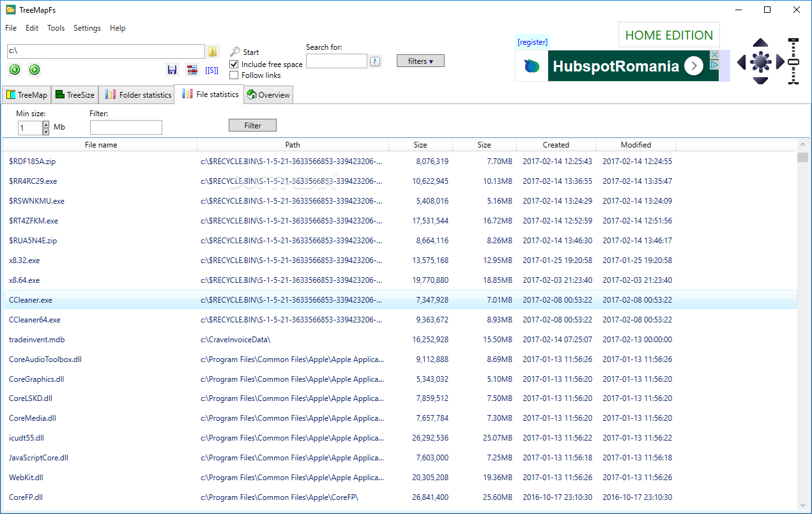Screen dimensions: 812x514
Task: Select the tradeinvent.mdb file
Action: coord(400,340)
